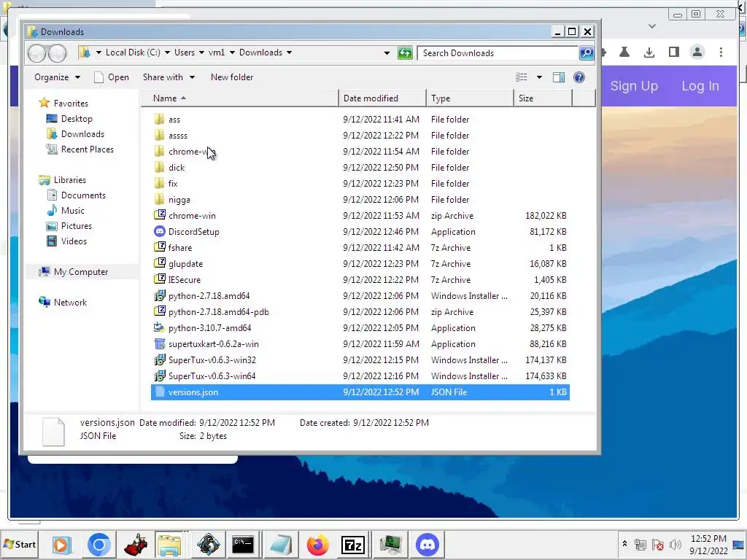The width and height of the screenshot is (747, 560).
Task: Sort by the Name column header
Action: coord(241,98)
